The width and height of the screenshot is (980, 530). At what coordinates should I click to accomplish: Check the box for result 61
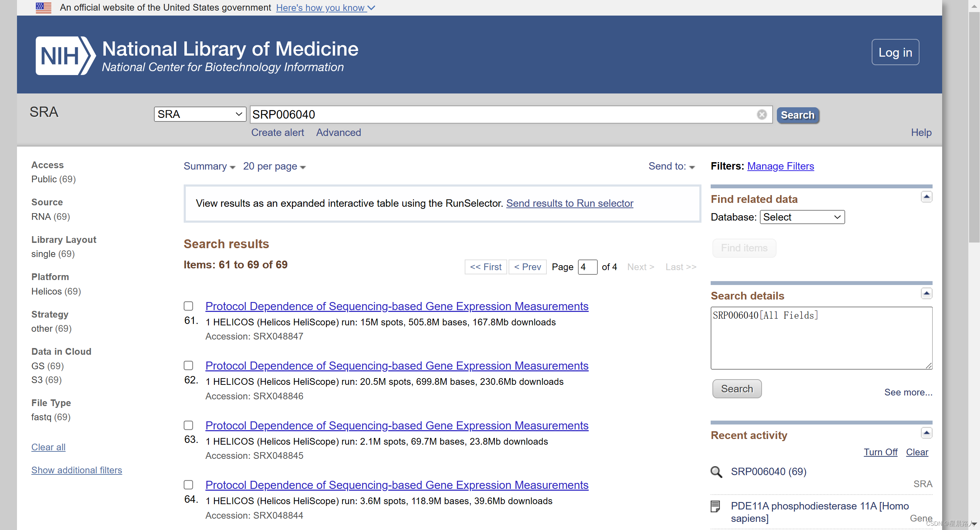(x=188, y=306)
